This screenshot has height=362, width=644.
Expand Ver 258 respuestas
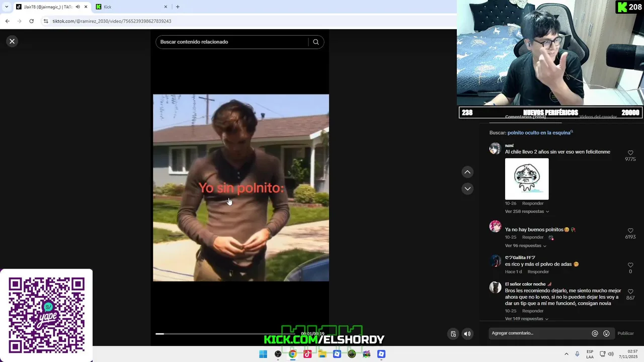point(527,211)
